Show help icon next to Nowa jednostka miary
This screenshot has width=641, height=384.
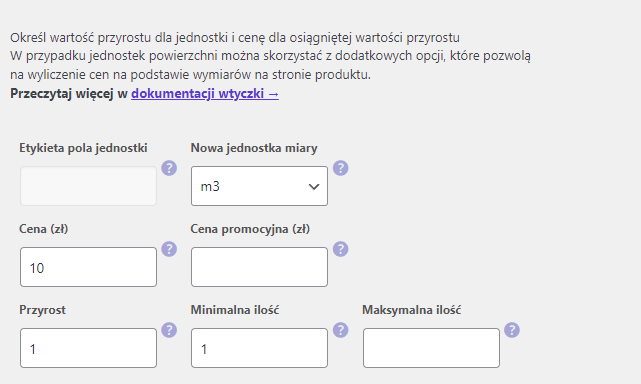tap(341, 168)
